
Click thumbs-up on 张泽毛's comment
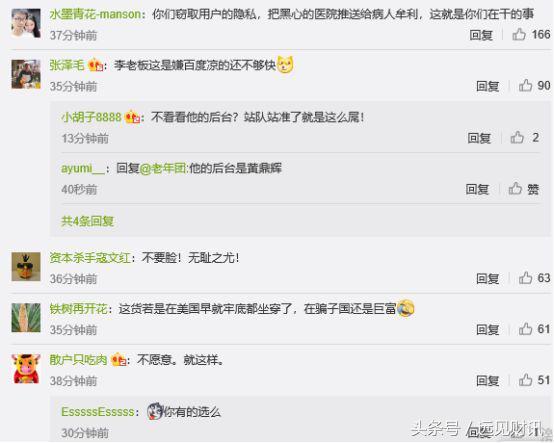525,85
